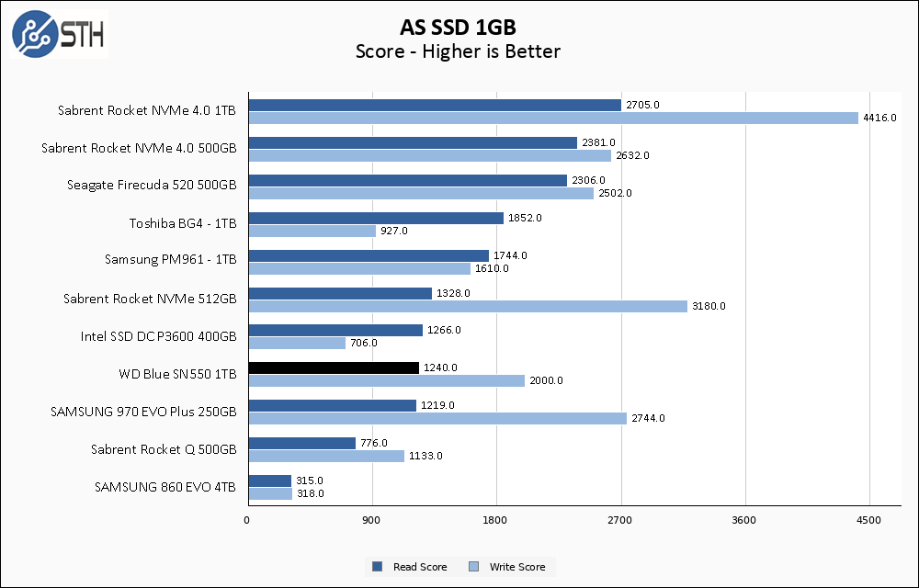Click the x-axis tick label 1800
The width and height of the screenshot is (919, 588).
click(x=494, y=520)
